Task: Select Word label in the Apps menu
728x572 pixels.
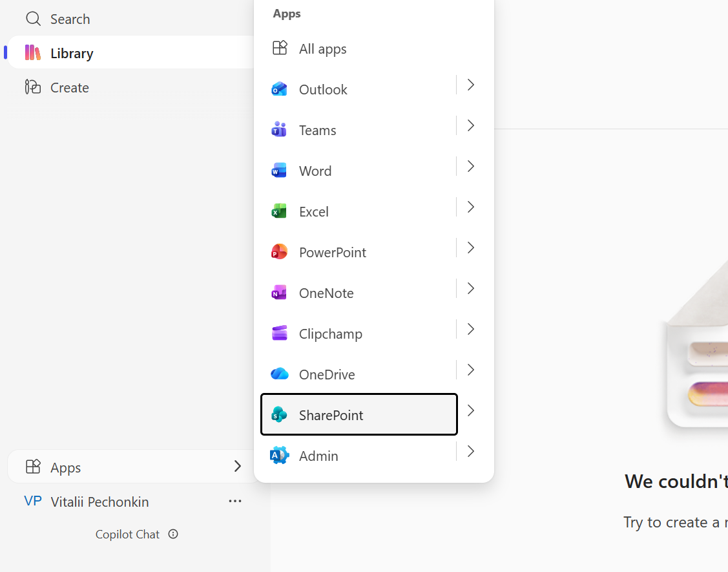Action: click(x=315, y=171)
